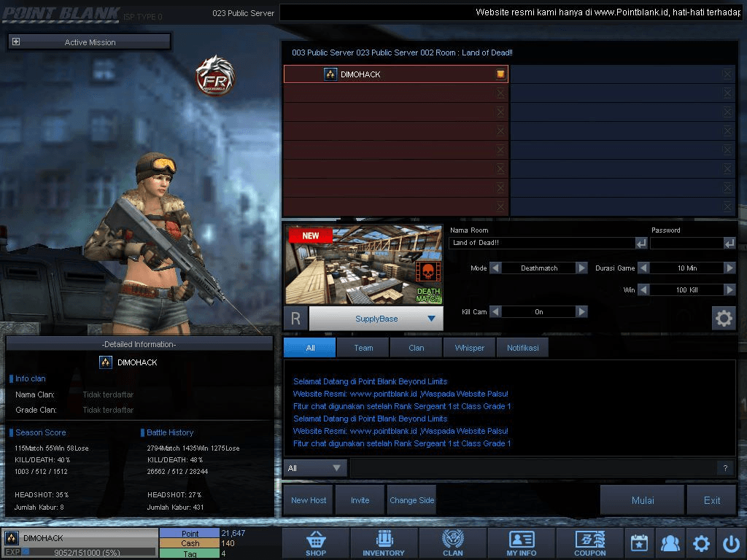
Task: Open the calendar event icon
Action: pos(639,542)
